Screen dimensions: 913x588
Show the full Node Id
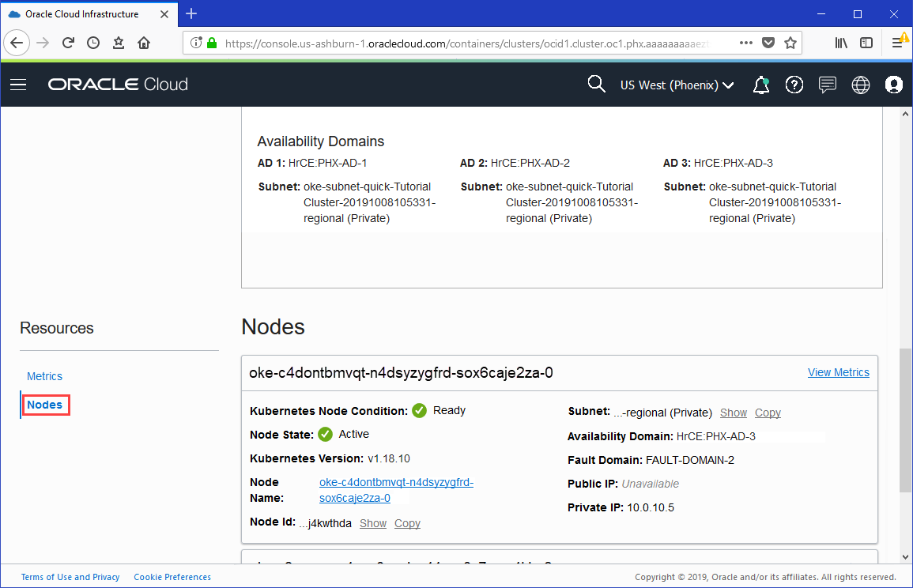point(372,523)
